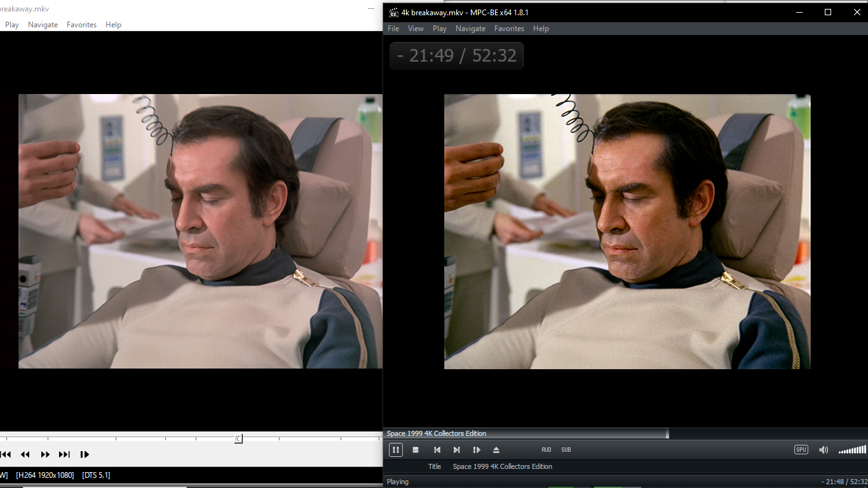The width and height of the screenshot is (868, 488).
Task: Pause playback in the MPC-BE window
Action: coord(395,450)
